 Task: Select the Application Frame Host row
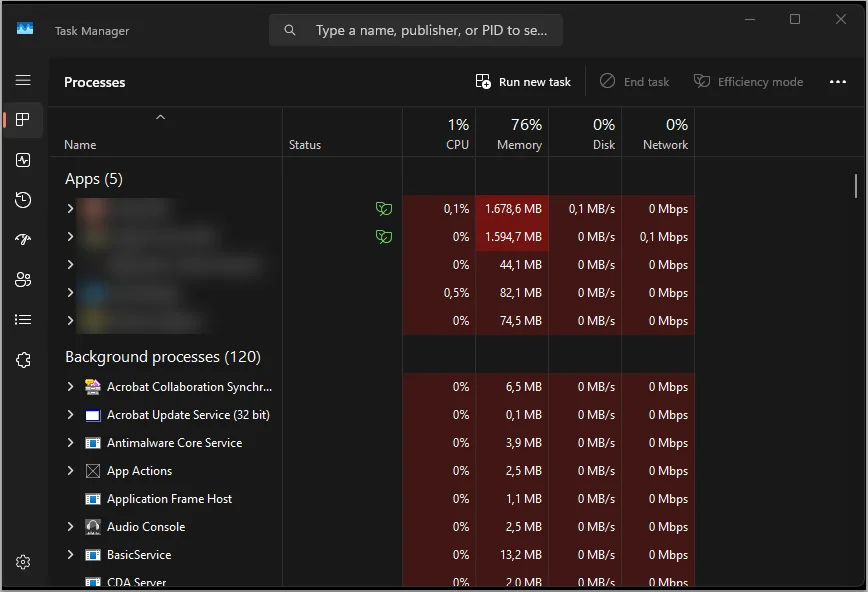pyautogui.click(x=371, y=499)
